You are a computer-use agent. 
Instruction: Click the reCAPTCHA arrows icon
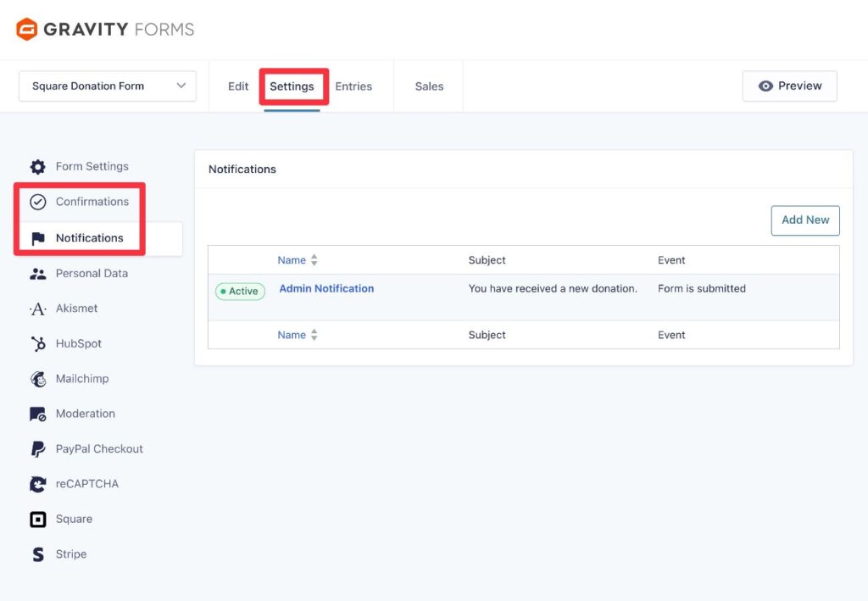[x=37, y=484]
